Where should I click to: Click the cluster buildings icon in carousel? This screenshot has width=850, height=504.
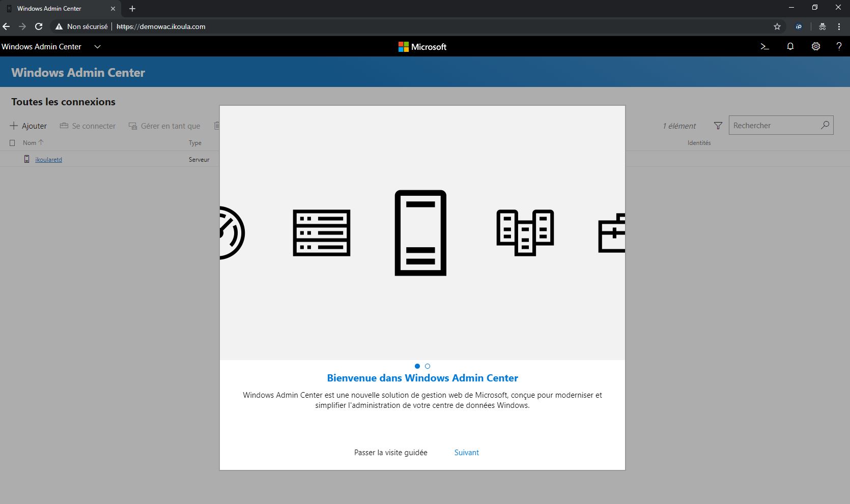point(525,233)
